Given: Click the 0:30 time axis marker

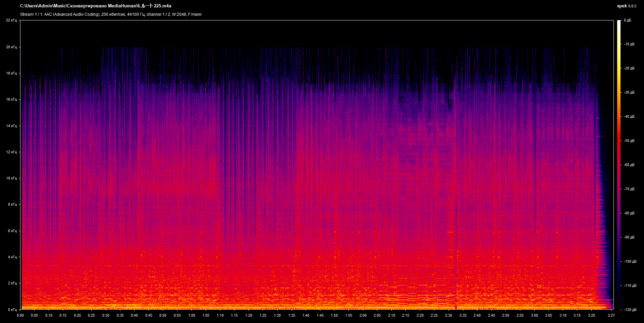Looking at the screenshot, I should tap(106, 315).
